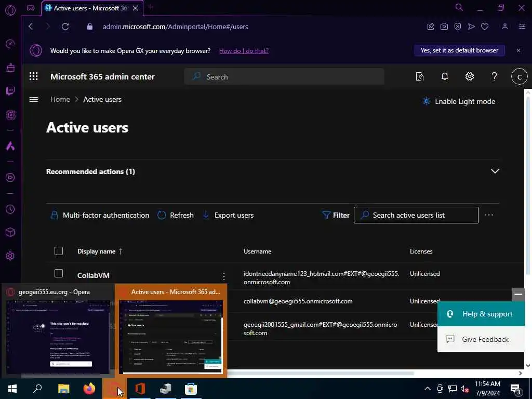Open the Microsoft 365 app launcher grid
Screen dimensions: 532x399
[34, 76]
